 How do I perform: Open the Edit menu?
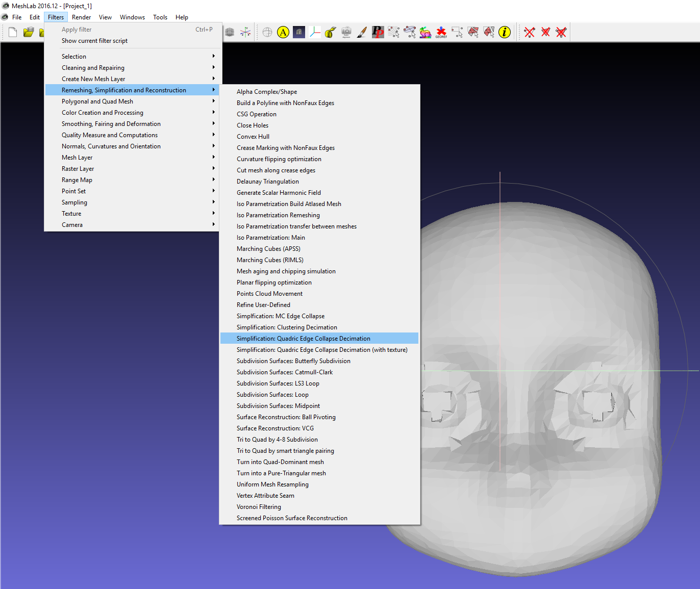pos(35,17)
